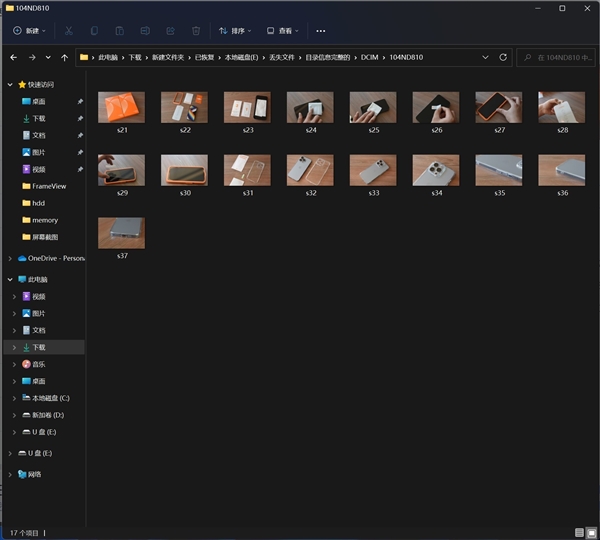Switch to large thumbnails view in status bar
Screen dimensions: 600x540
click(591, 532)
